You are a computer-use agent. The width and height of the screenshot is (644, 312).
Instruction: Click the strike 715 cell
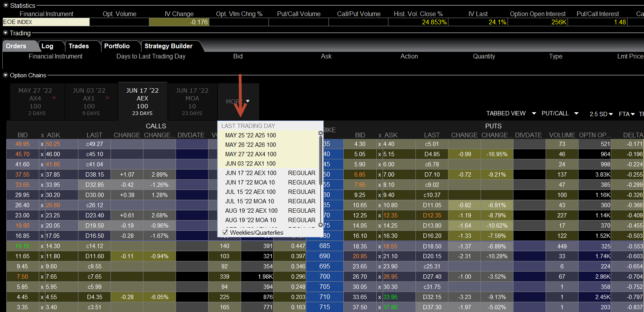pyautogui.click(x=325, y=307)
